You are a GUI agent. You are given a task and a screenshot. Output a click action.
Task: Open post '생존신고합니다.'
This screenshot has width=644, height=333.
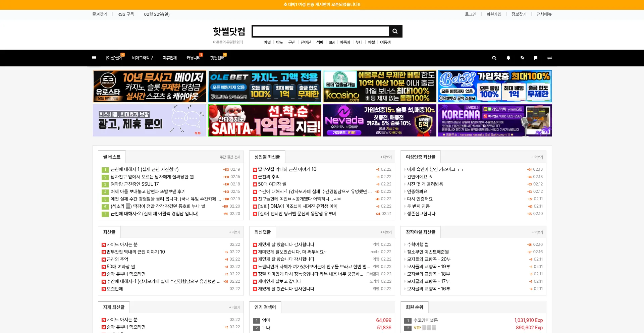click(422, 214)
